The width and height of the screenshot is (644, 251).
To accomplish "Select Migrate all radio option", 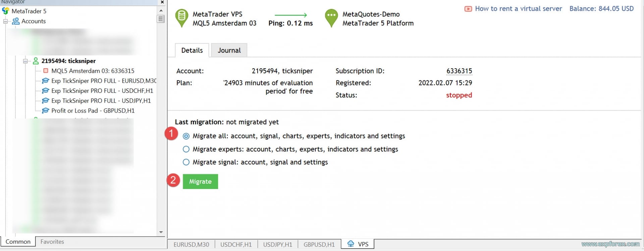I will tap(186, 136).
